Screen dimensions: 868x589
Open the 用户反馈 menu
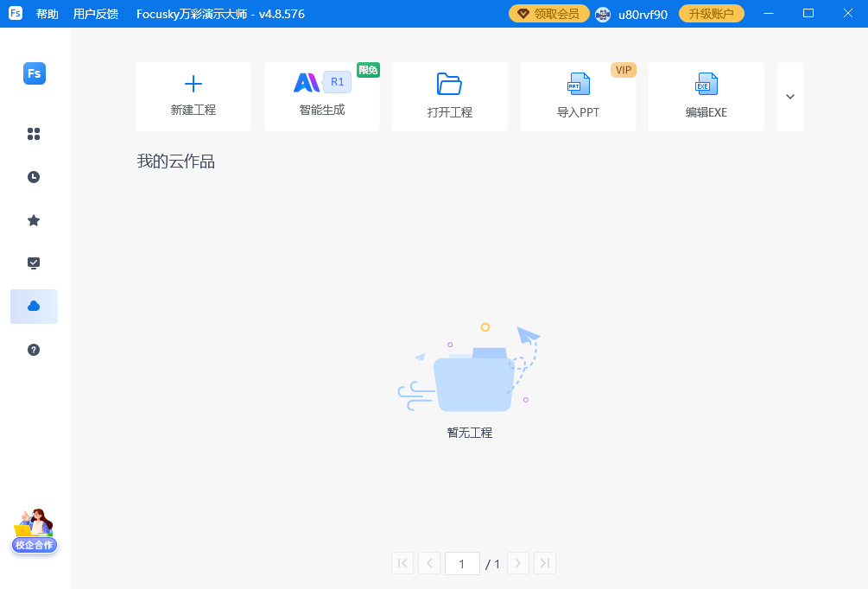click(x=96, y=14)
